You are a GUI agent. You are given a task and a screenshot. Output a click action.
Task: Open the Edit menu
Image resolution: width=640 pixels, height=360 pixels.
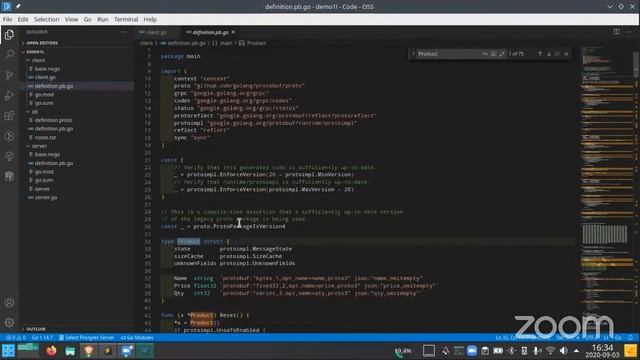[23, 19]
